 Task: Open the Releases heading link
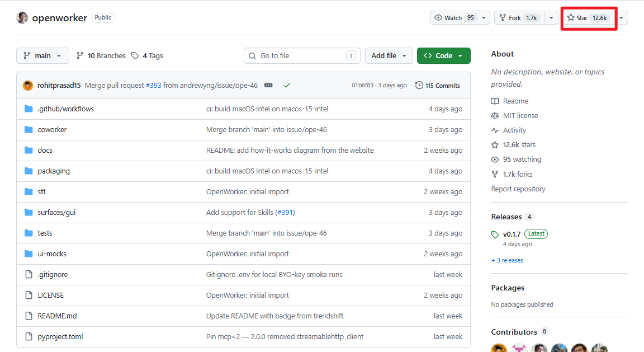coord(506,217)
